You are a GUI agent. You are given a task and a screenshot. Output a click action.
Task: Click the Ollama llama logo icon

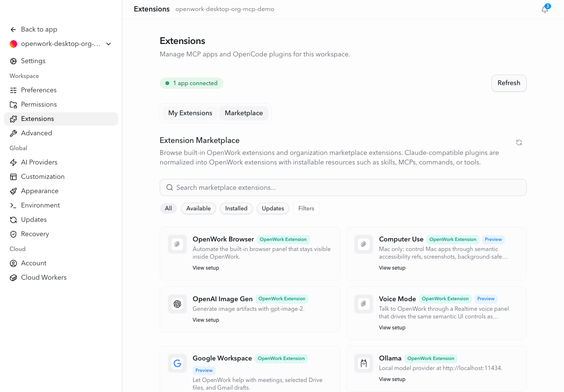(364, 364)
